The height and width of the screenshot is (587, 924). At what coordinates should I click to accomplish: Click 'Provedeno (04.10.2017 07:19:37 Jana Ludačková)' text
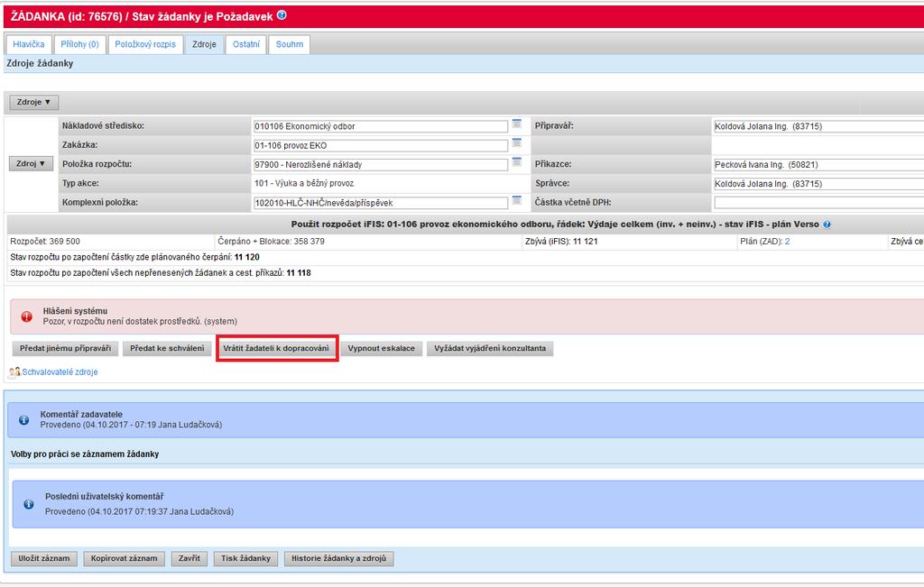coord(139,511)
